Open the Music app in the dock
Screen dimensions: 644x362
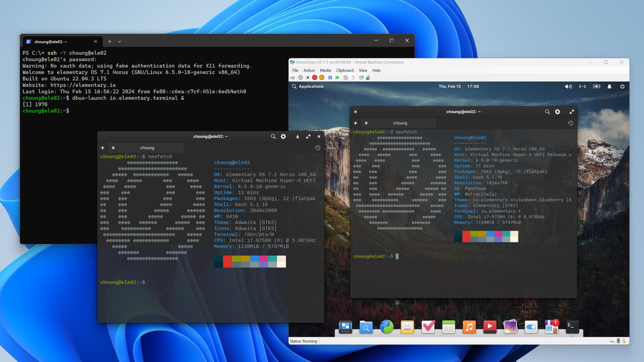[469, 327]
